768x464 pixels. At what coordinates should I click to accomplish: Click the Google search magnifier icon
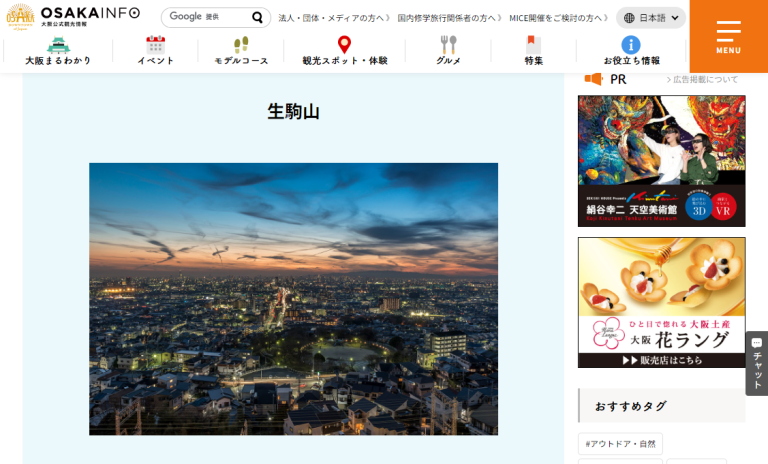257,17
